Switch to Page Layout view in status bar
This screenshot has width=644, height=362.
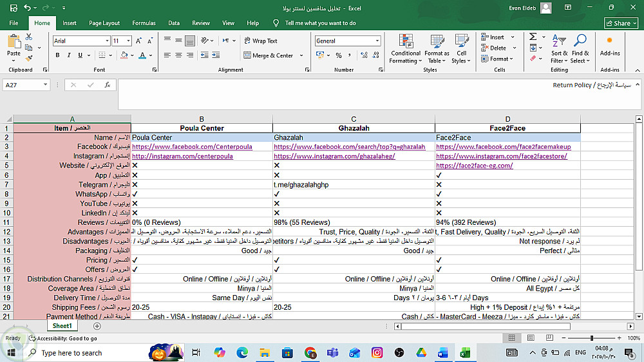coord(531,338)
